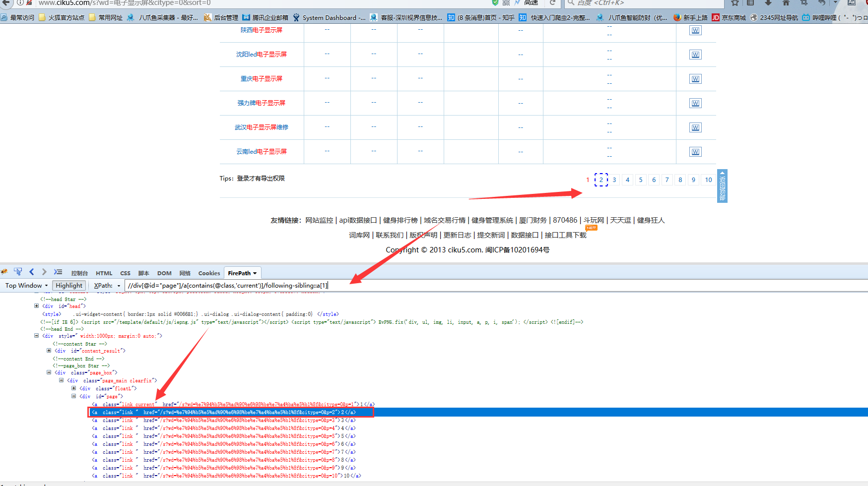Screen dimensions: 868x486
Task: Switch to the 脚本 tab
Action: pyautogui.click(x=144, y=273)
